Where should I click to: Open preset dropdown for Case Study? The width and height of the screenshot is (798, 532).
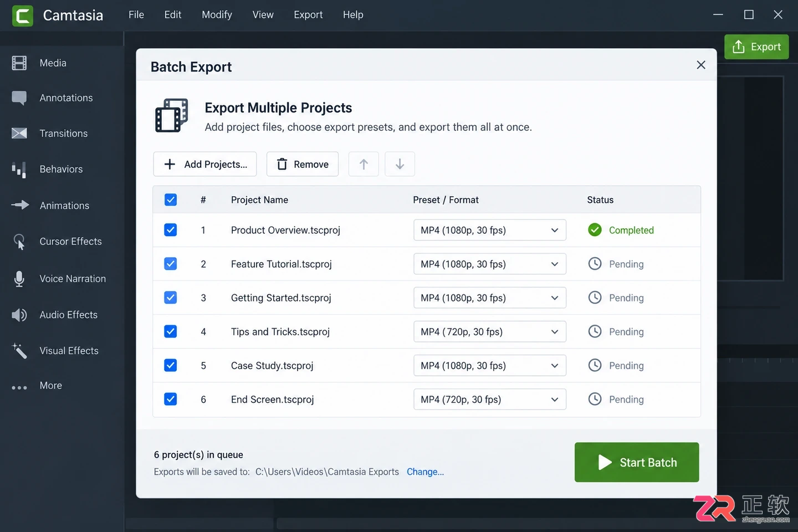tap(490, 365)
